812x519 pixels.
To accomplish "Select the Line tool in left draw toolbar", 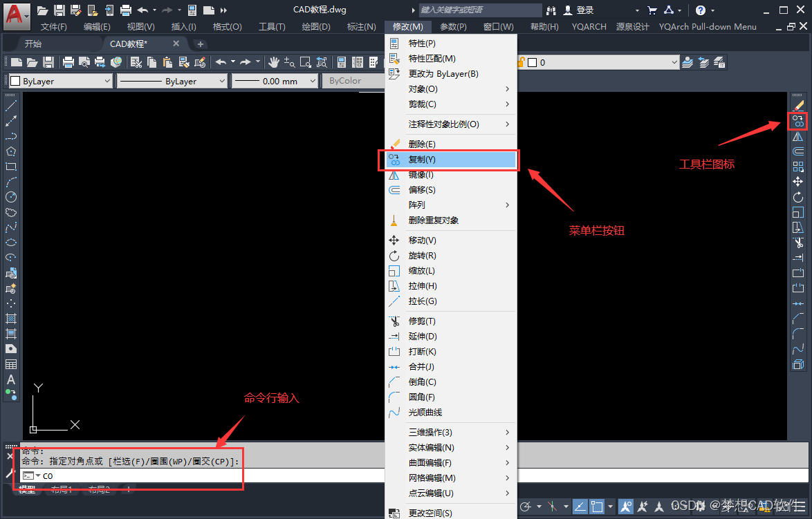I will pos(11,106).
